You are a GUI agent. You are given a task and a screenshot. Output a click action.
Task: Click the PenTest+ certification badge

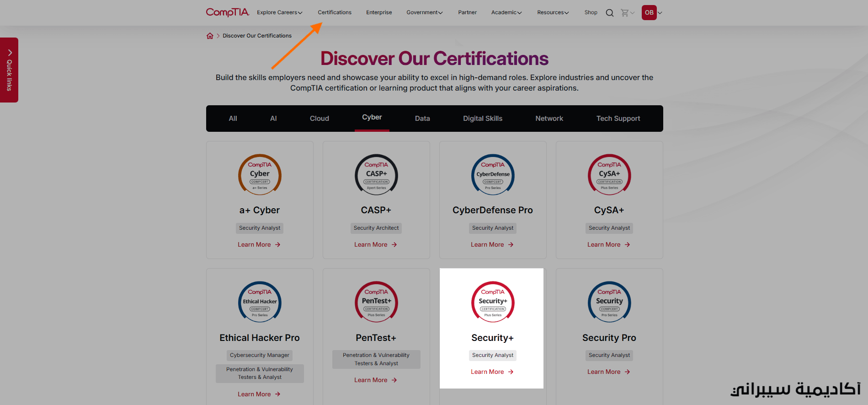(376, 302)
